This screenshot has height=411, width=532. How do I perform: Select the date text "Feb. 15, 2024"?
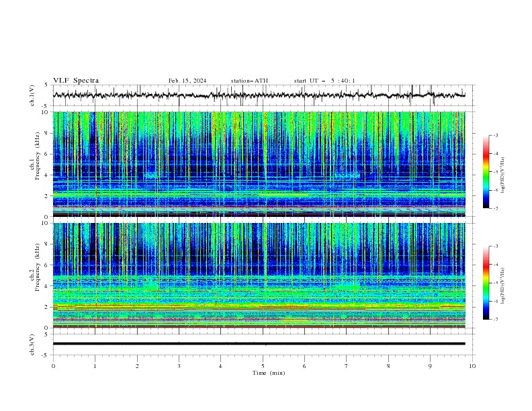187,81
